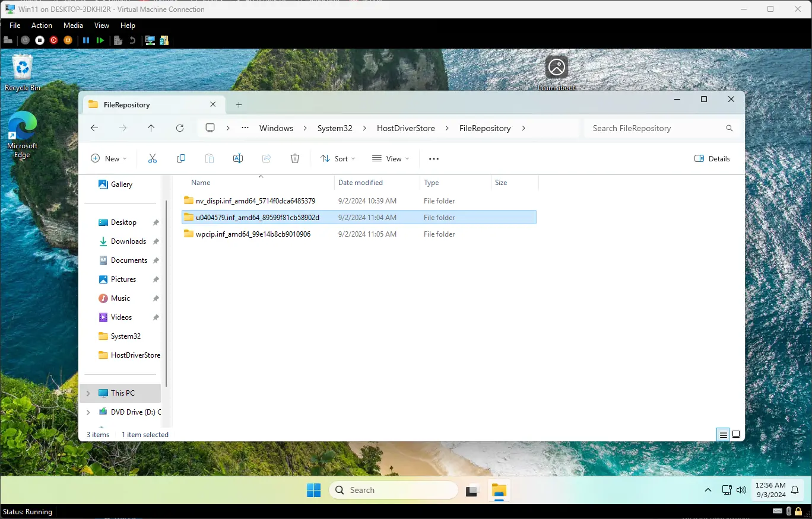Navigate to Windows in the breadcrumb
The height and width of the screenshot is (519, 812).
click(276, 128)
